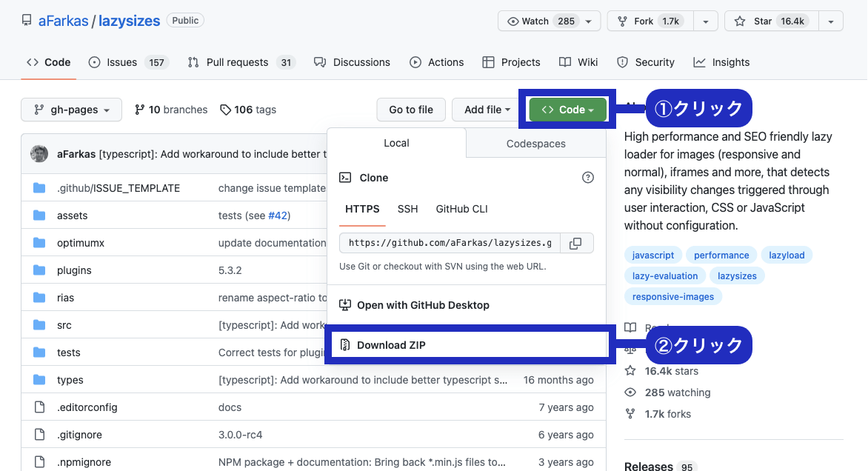
Task: Click the star icon beside 16.4k stars
Action: pyautogui.click(x=630, y=371)
